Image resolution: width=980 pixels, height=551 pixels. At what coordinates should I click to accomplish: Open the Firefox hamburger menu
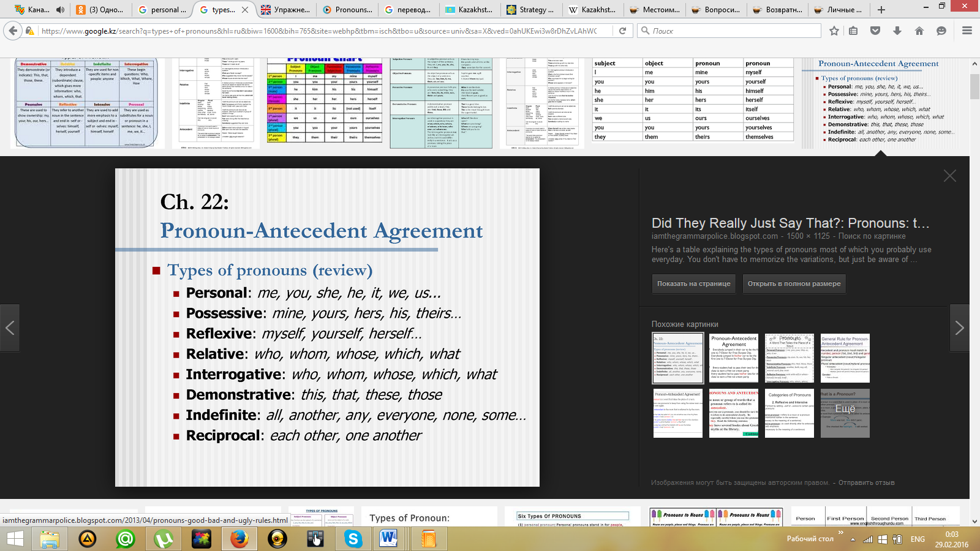coord(967,31)
